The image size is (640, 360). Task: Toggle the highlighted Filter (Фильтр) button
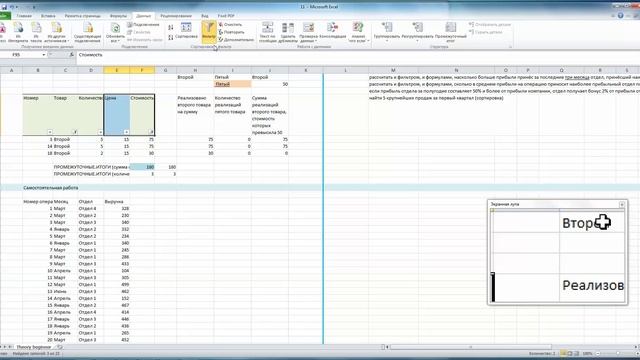[209, 32]
